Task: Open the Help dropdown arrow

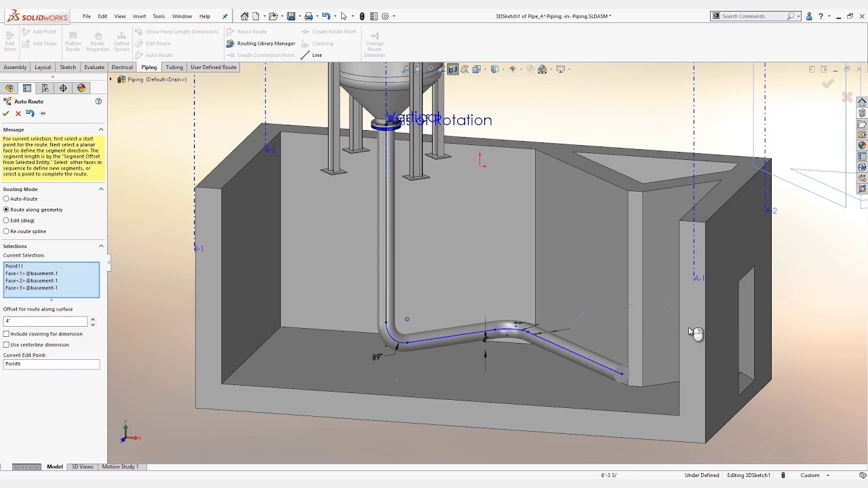Action: [x=829, y=16]
